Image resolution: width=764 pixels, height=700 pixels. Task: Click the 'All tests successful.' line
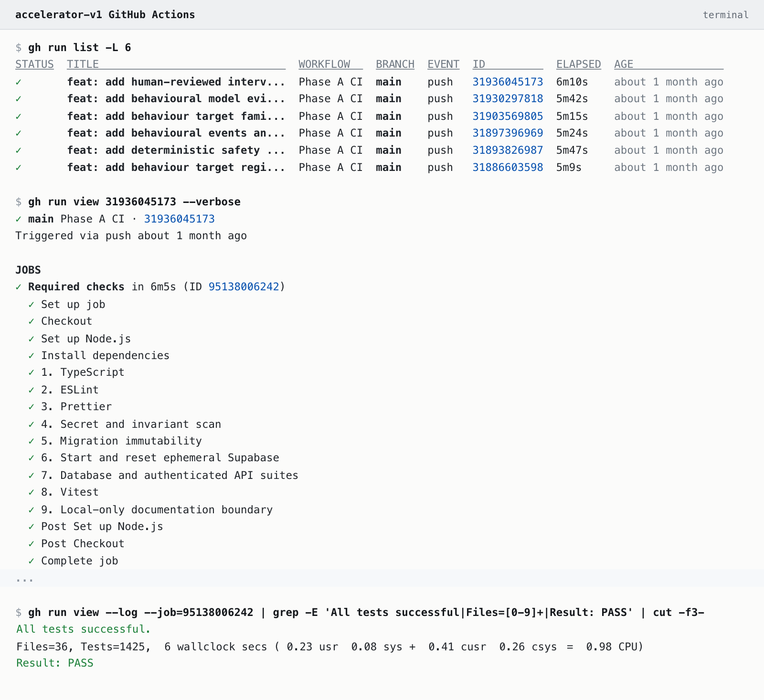pos(84,629)
